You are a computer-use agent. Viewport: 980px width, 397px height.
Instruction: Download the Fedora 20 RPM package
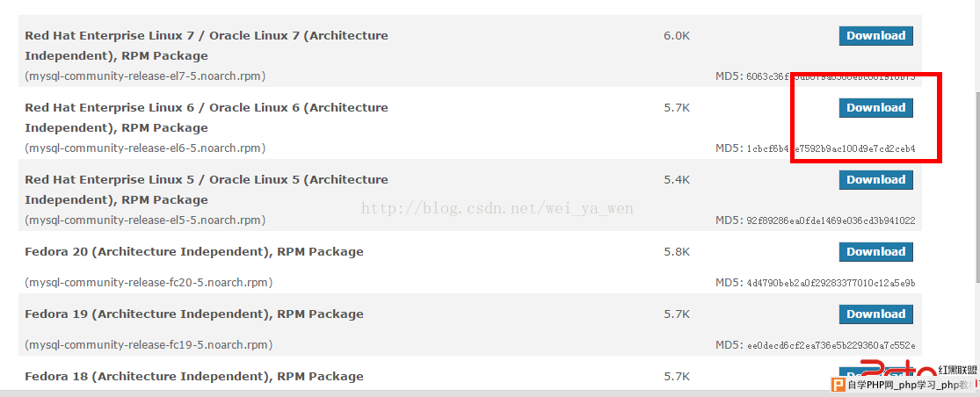tap(875, 251)
